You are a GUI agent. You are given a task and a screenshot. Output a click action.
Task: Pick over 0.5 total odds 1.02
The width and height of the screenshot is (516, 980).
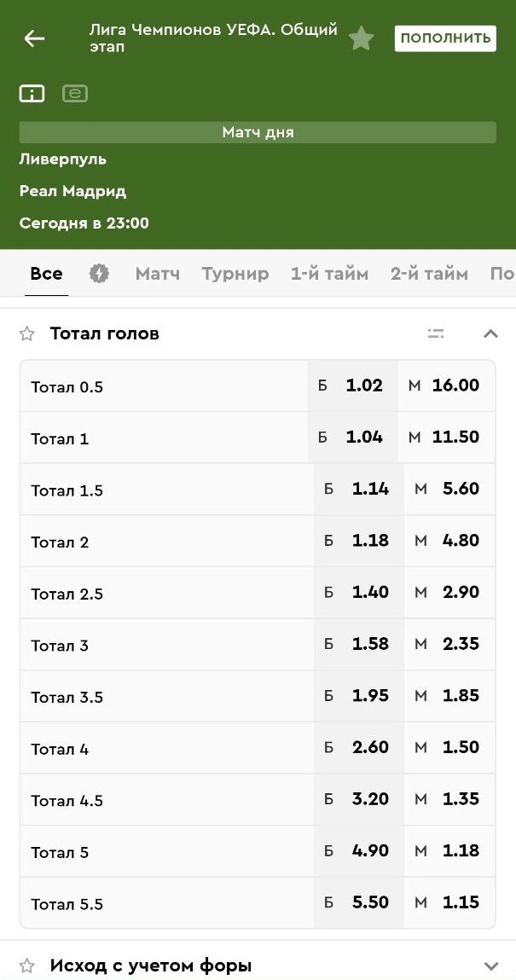[351, 386]
